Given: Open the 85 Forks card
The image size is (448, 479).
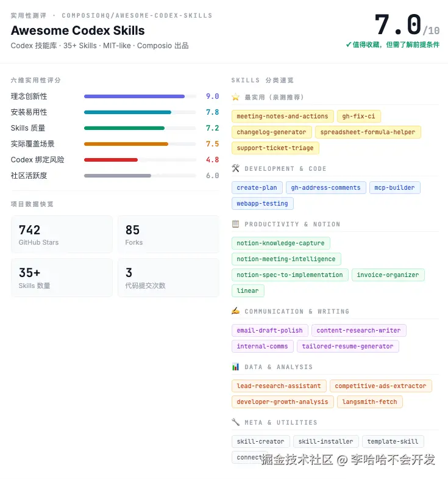Looking at the screenshot, I should (x=168, y=234).
